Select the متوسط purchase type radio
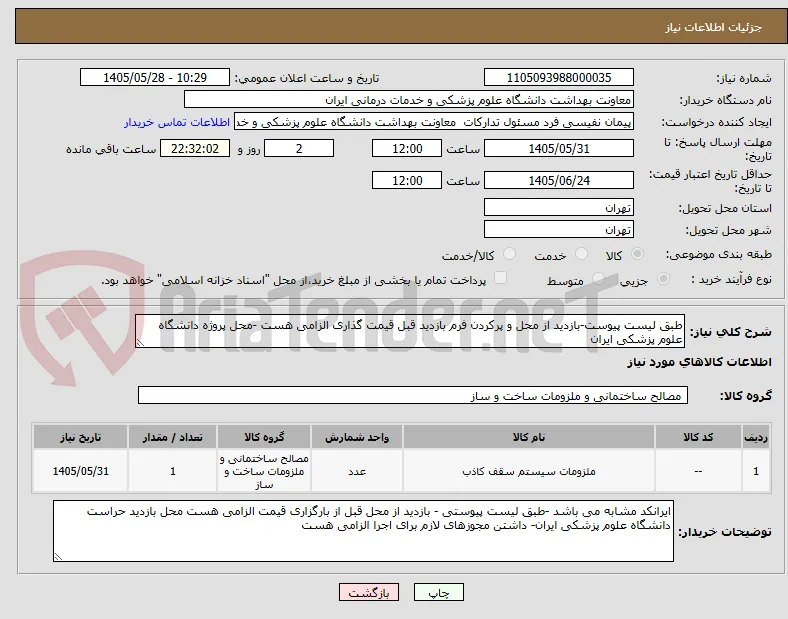Image resolution: width=788 pixels, height=619 pixels. (x=598, y=279)
